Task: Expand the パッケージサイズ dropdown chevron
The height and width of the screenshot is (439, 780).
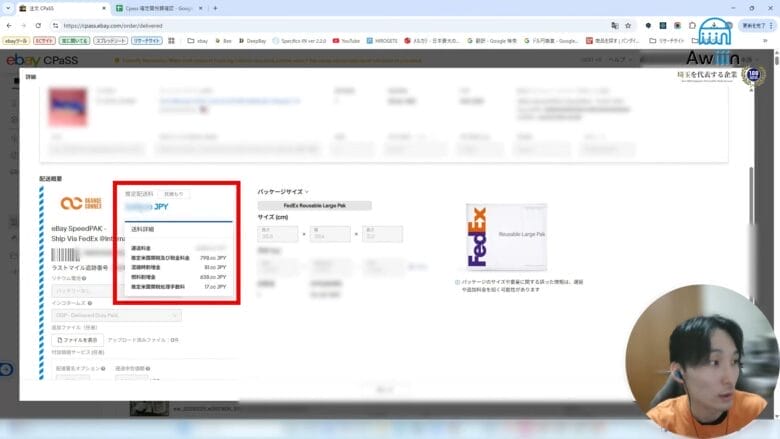Action: click(x=307, y=191)
